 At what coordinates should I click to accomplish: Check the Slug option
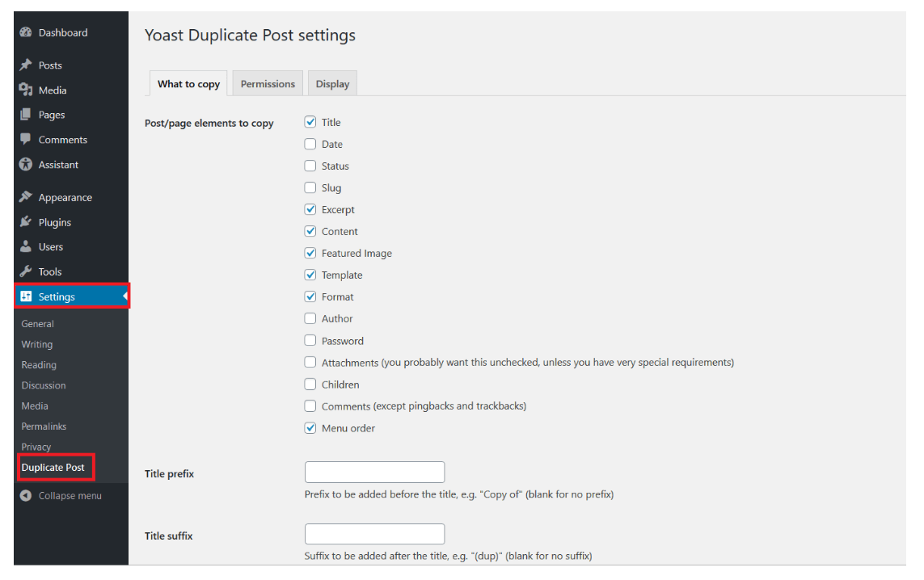pos(310,187)
